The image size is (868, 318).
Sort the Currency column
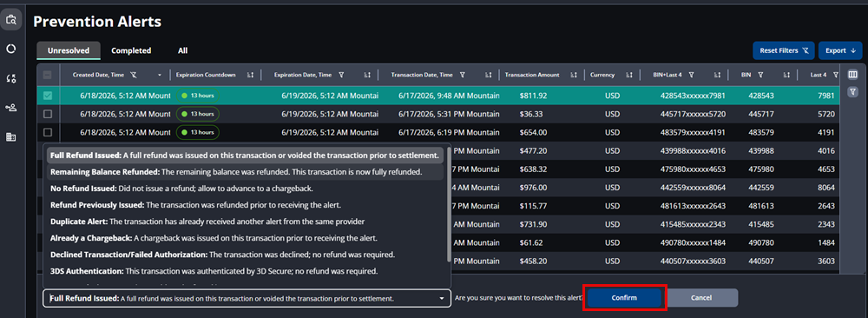pos(628,75)
